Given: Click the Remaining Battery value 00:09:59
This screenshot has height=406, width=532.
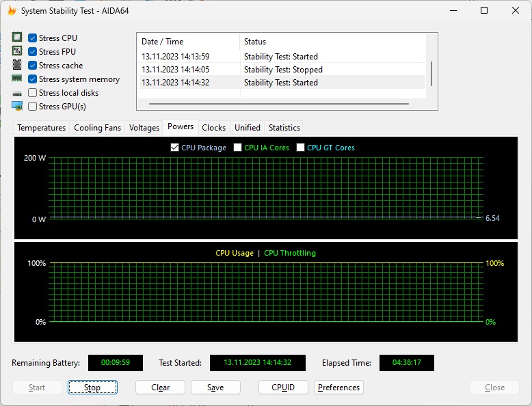Looking at the screenshot, I should point(116,362).
